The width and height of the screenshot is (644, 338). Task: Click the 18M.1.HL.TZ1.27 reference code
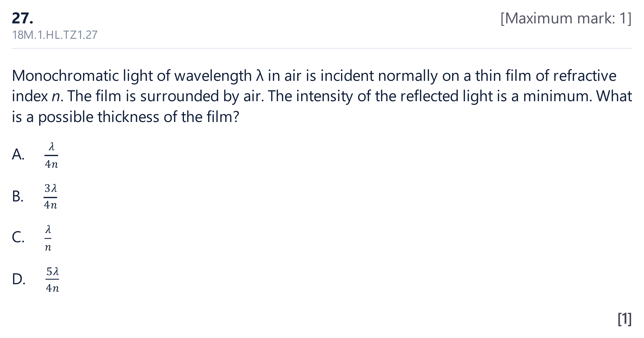55,35
